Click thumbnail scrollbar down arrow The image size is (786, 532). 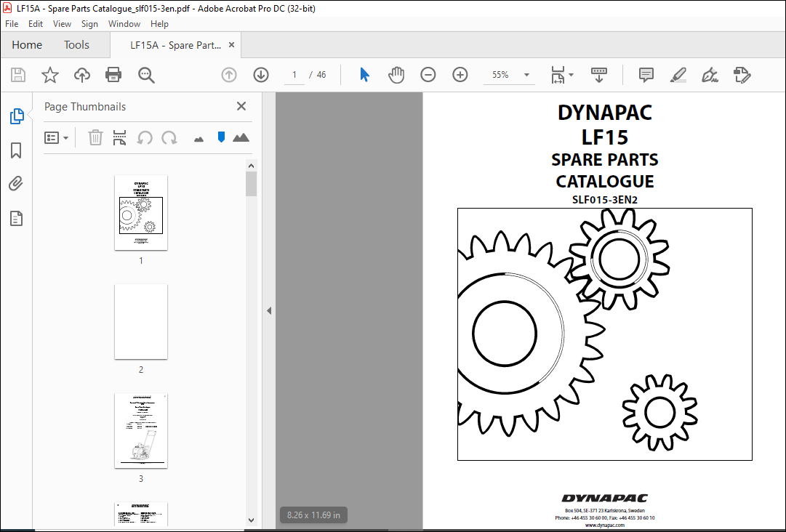[x=251, y=520]
